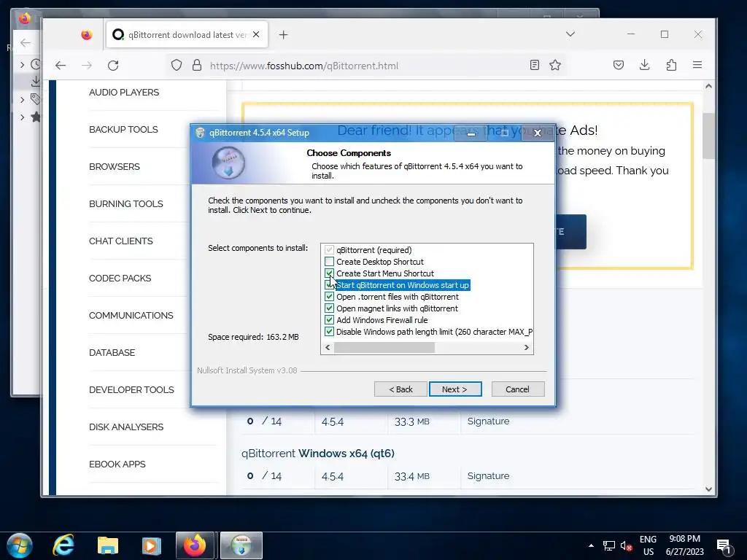Open the DISK ANALYSERS category link
The height and width of the screenshot is (560, 747).
126,427
